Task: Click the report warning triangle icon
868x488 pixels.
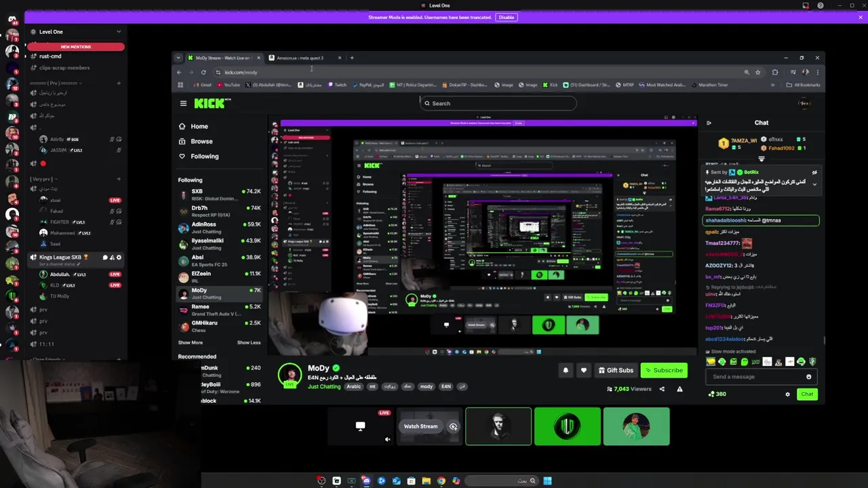Action: pyautogui.click(x=679, y=389)
